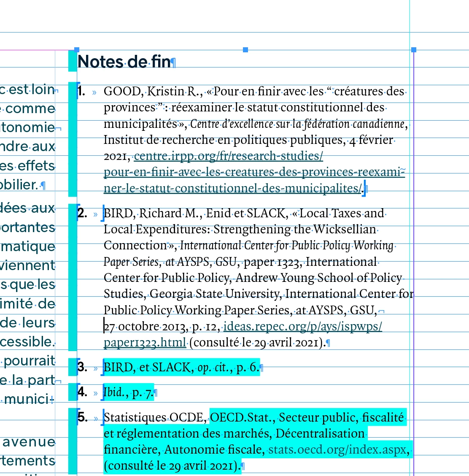The height and width of the screenshot is (476, 469).
Task: Click note 3 text 'BIRD, et SLACK, op. cit., p. 6.'
Action: click(181, 367)
